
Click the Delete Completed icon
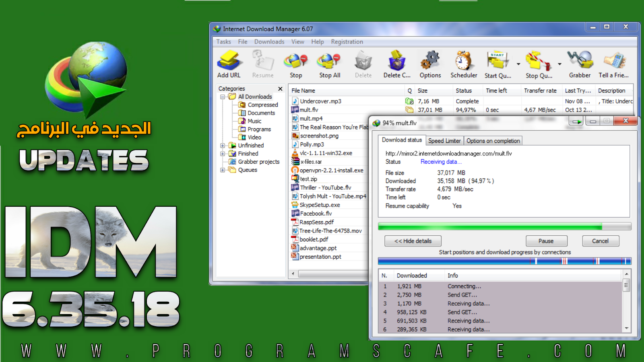[397, 64]
